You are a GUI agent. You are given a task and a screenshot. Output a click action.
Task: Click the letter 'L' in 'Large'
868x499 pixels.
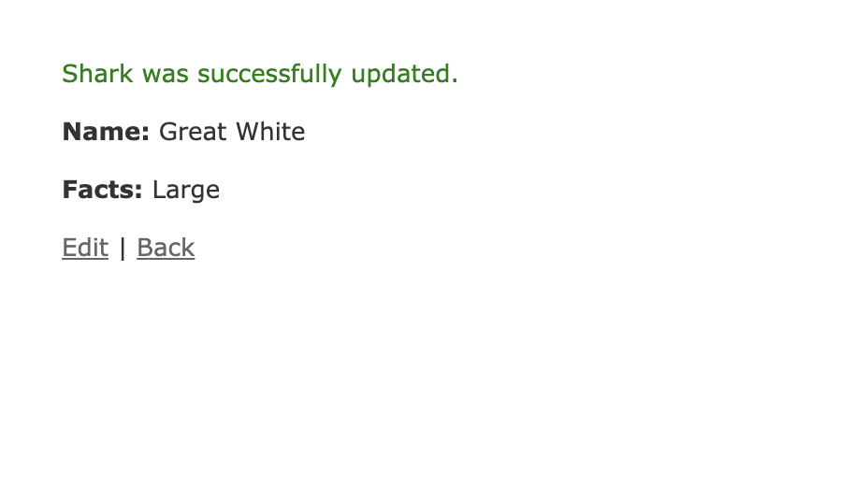[158, 190]
